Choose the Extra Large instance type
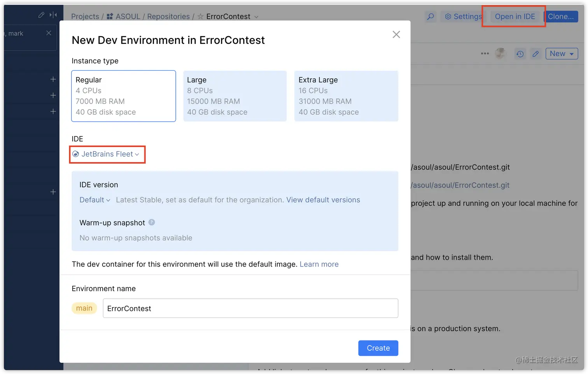 [x=346, y=96]
